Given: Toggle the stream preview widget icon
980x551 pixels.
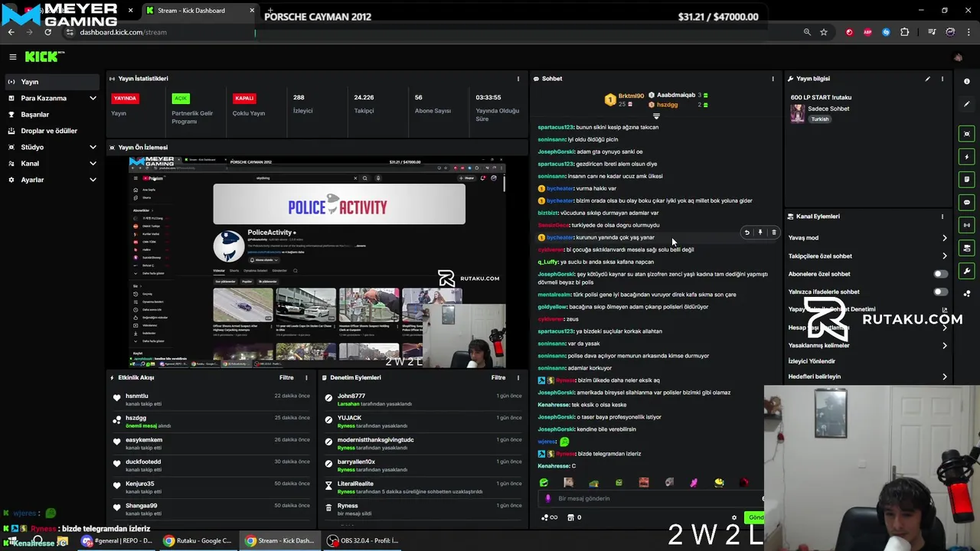Looking at the screenshot, I should pos(967,134).
